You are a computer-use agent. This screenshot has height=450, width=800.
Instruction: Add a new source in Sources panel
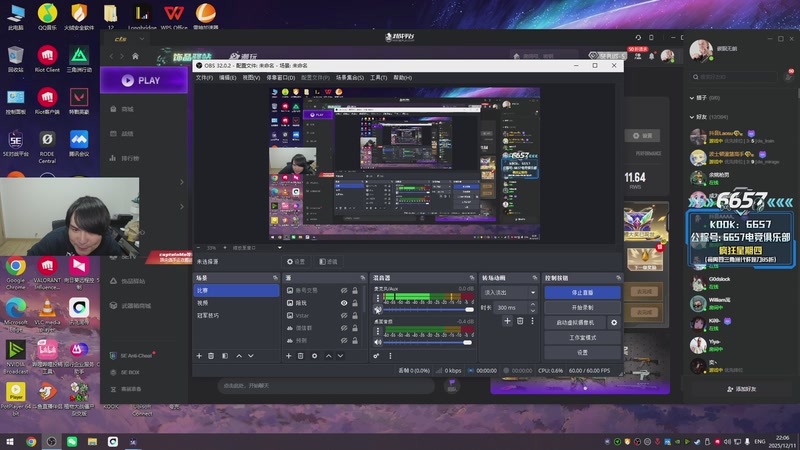click(288, 356)
